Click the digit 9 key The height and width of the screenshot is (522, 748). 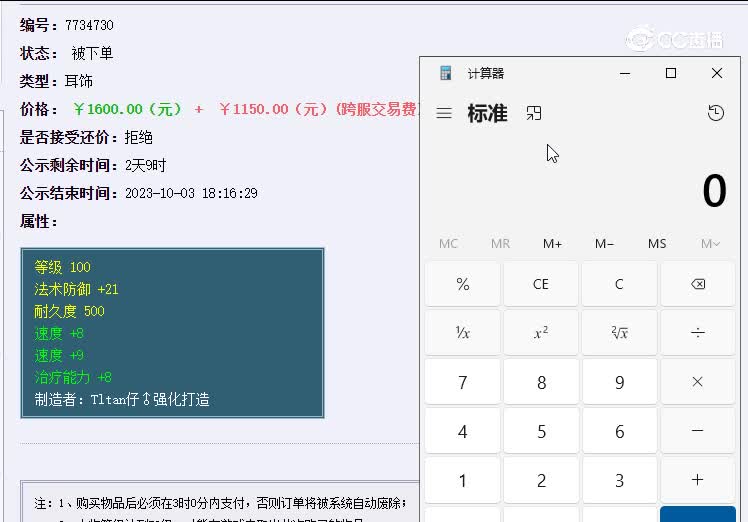619,382
